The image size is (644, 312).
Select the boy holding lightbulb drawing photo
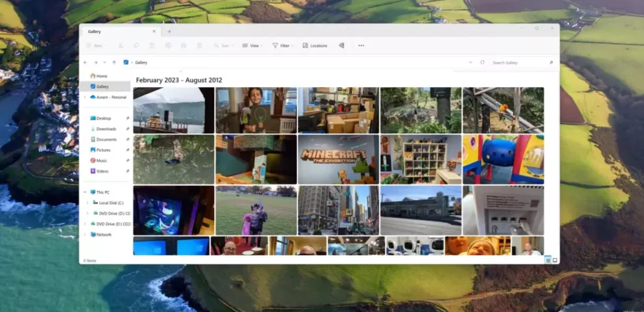256,110
